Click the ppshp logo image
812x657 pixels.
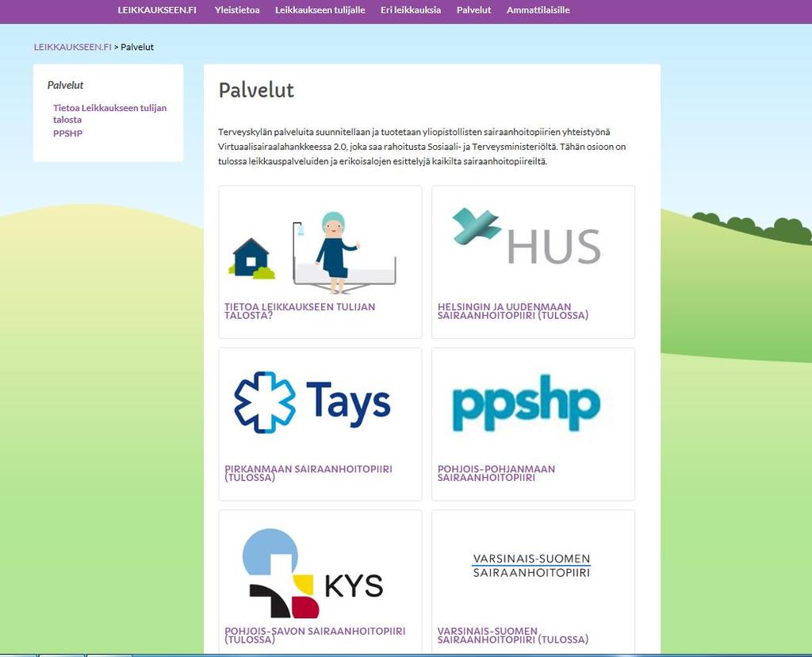coord(527,402)
